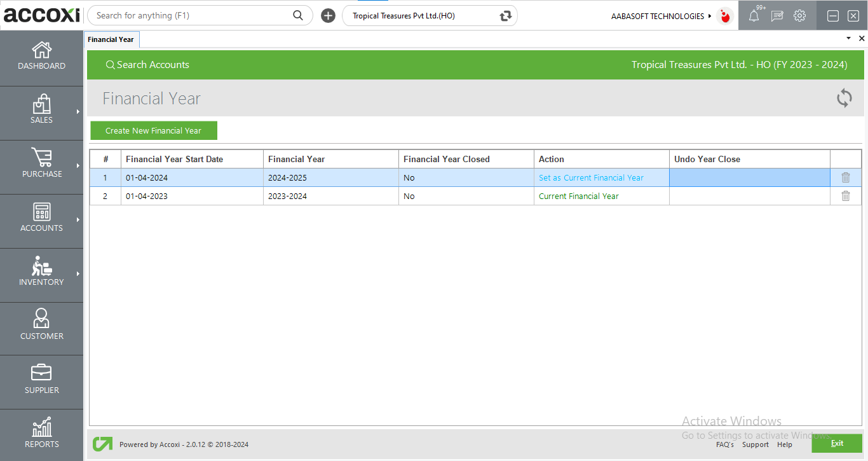Open the tab list dropdown arrow
This screenshot has height=461, width=868.
pos(848,39)
